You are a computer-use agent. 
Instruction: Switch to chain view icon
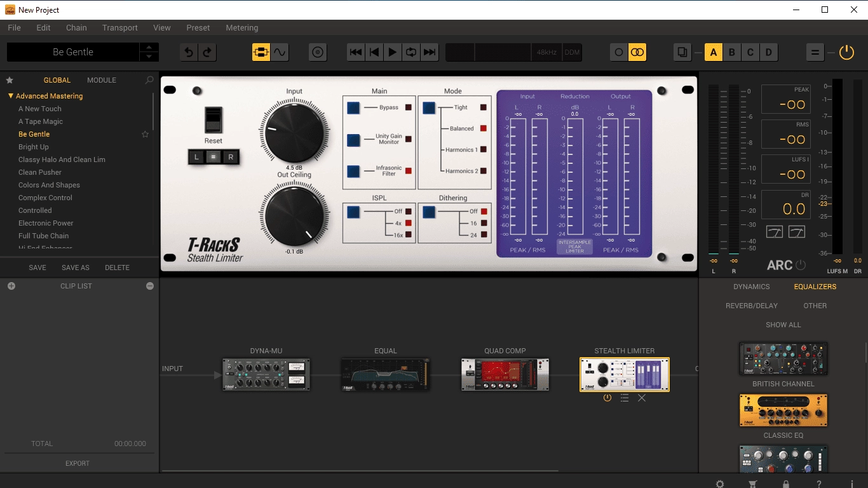261,52
